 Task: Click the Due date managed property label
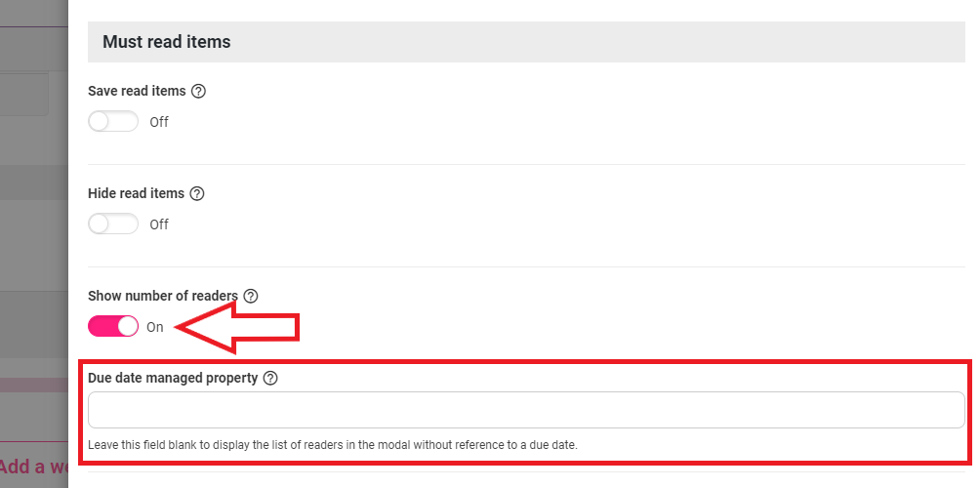(x=173, y=378)
